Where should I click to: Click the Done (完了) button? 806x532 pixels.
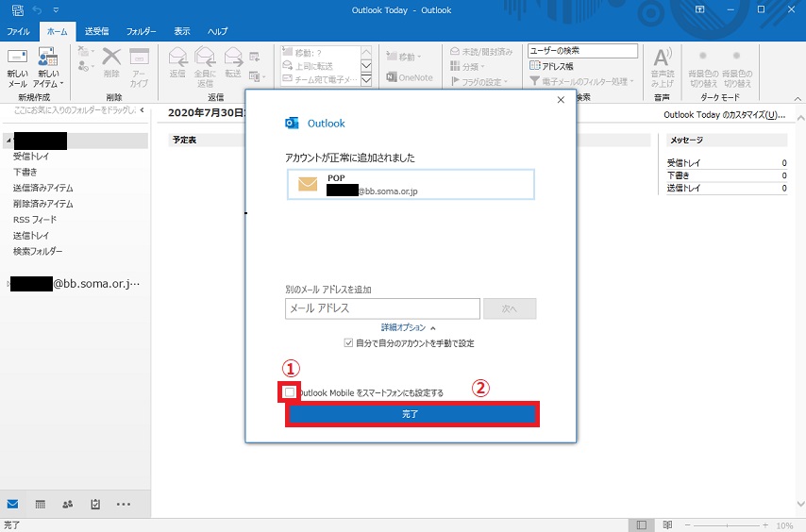[411, 414]
